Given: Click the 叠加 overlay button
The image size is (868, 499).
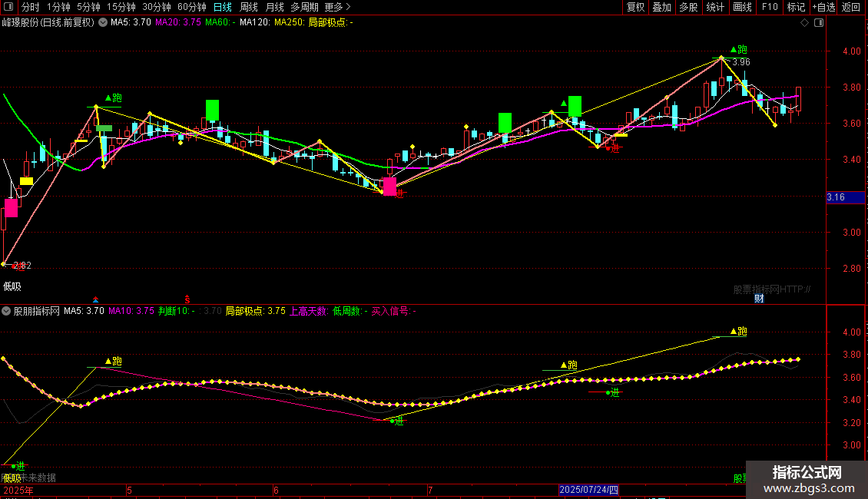Looking at the screenshot, I should pyautogui.click(x=662, y=7).
